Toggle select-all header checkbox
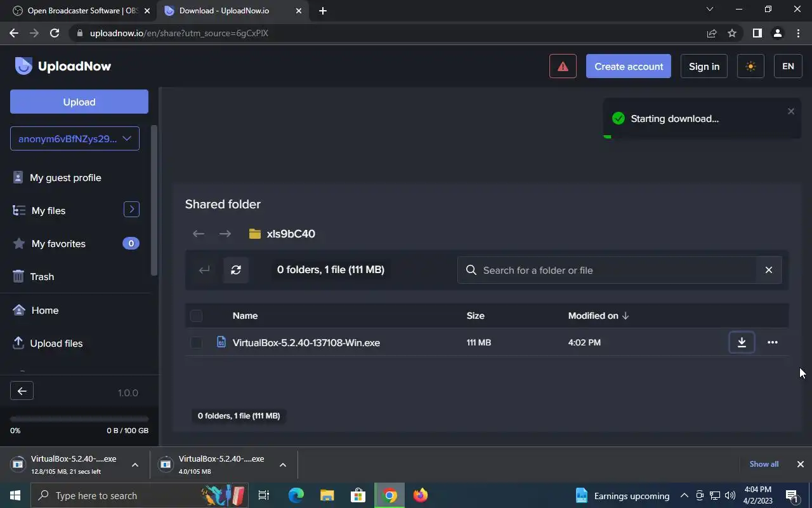 click(x=196, y=316)
